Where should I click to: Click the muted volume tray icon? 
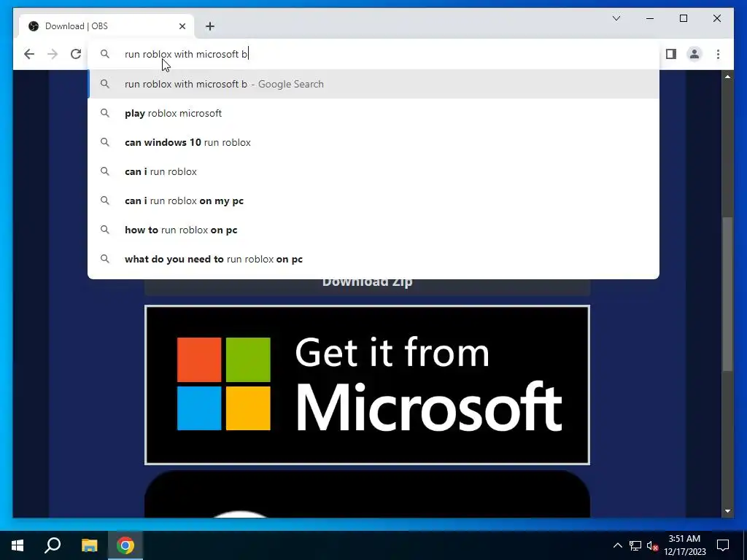(x=652, y=545)
